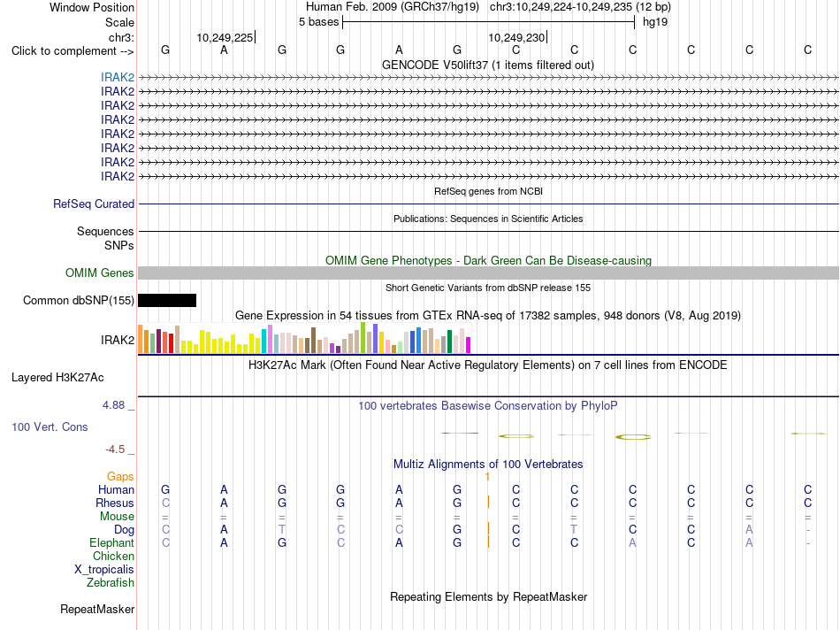The width and height of the screenshot is (840, 630).
Task: Click the RepeatMasker track label
Action: point(97,609)
